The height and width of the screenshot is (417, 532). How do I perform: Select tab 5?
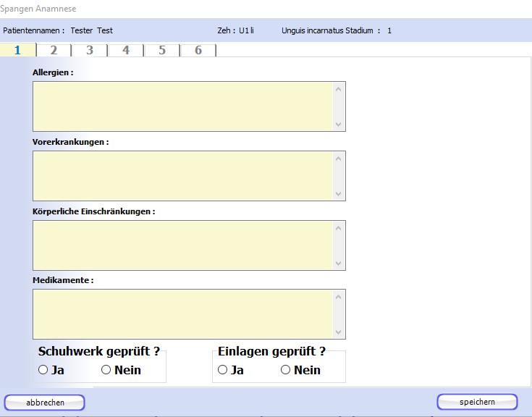[x=162, y=50]
